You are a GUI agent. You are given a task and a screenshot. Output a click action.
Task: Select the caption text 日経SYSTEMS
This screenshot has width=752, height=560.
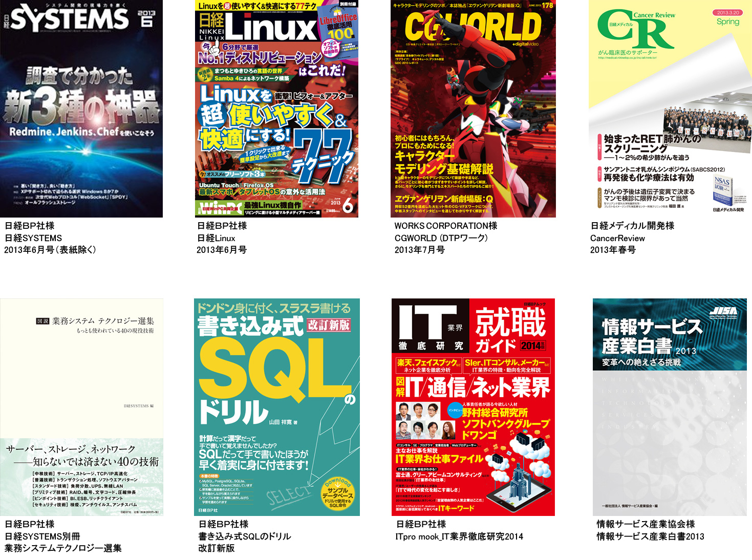point(33,238)
